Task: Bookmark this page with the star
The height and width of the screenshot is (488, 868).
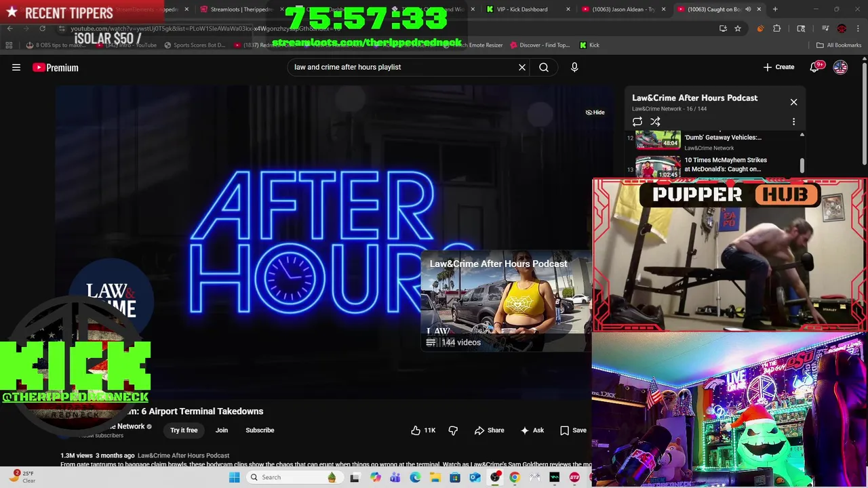Action: coord(738,28)
